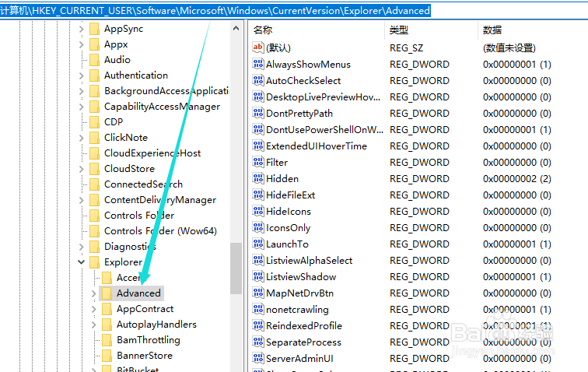Sort by the 数据 column header
This screenshot has width=588, height=372.
(x=533, y=30)
